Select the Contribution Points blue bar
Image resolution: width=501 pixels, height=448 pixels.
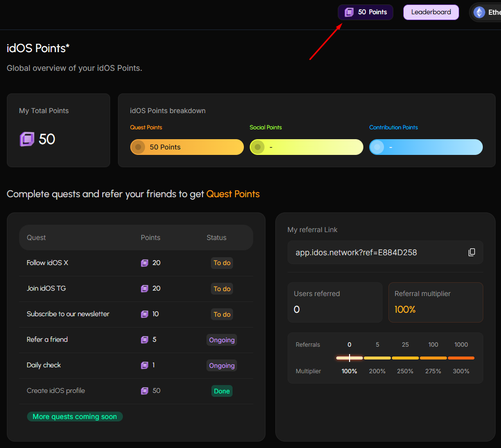[x=426, y=147]
